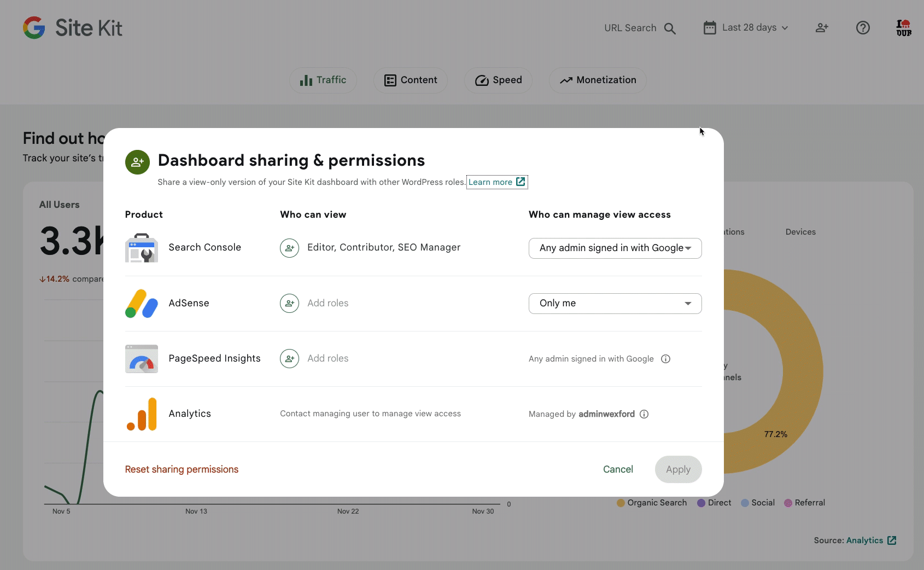Cancel the sharing dialog
924x570 pixels.
coord(618,469)
